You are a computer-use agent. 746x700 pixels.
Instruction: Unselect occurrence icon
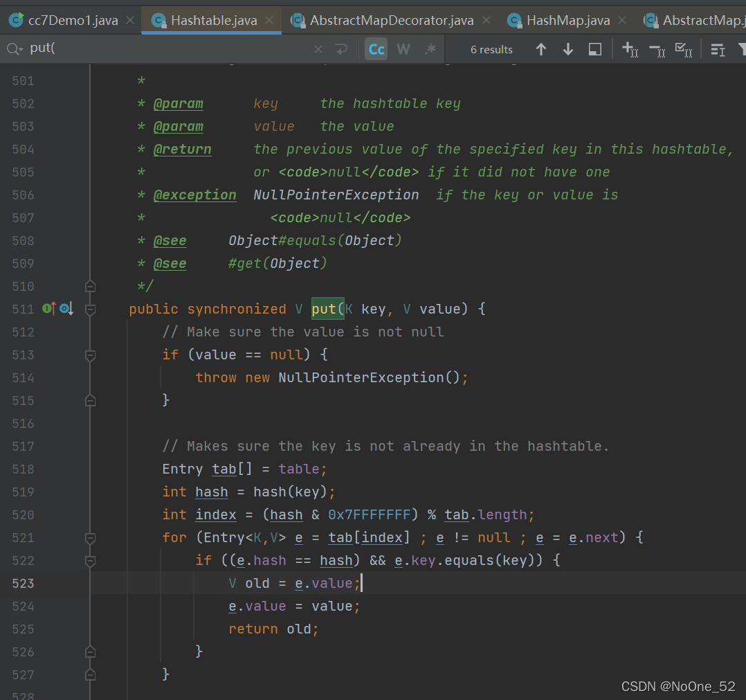[x=657, y=49]
